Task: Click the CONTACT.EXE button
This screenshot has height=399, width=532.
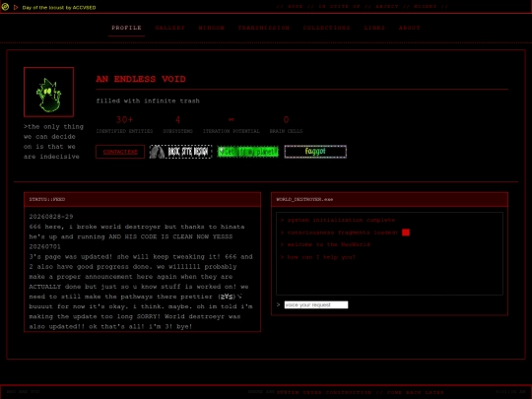Action: (120, 152)
